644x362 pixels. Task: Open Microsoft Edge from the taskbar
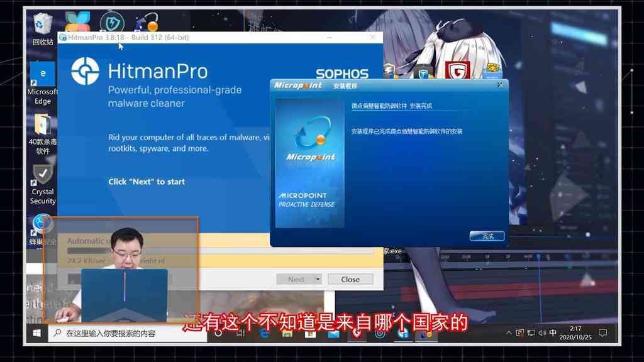point(264,334)
